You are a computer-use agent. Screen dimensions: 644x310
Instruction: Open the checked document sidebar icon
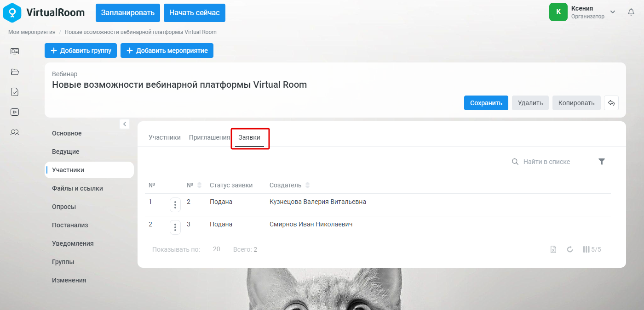[x=15, y=92]
